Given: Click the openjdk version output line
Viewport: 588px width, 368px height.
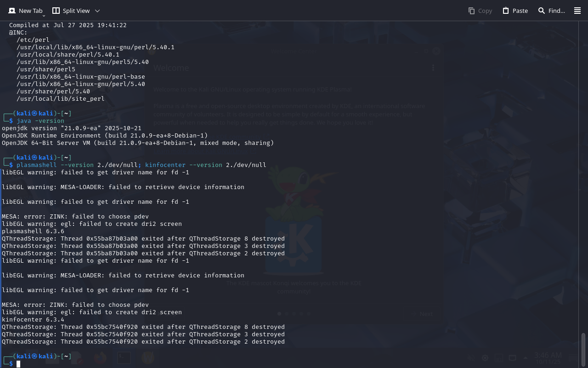Looking at the screenshot, I should [x=72, y=128].
